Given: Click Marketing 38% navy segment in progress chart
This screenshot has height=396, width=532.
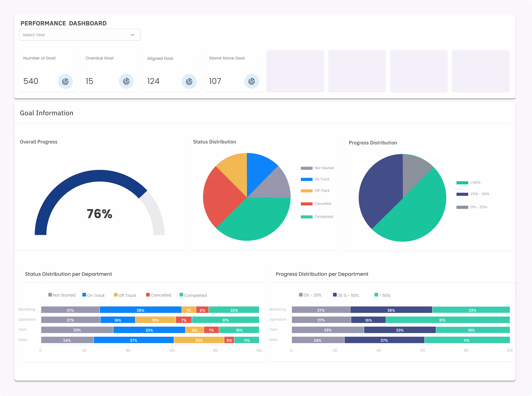Looking at the screenshot, I should (391, 310).
